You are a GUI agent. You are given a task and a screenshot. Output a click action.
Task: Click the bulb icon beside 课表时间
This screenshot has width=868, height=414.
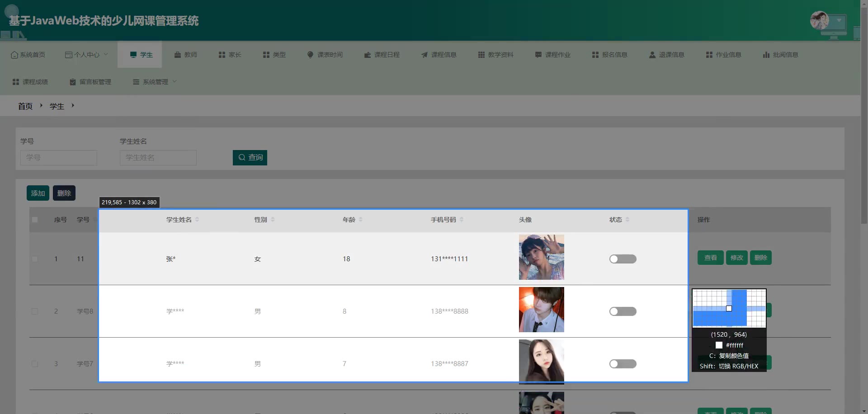coord(311,55)
